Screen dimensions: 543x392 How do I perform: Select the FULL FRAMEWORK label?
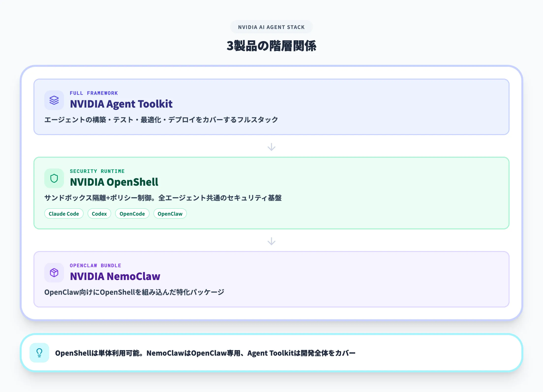click(94, 93)
